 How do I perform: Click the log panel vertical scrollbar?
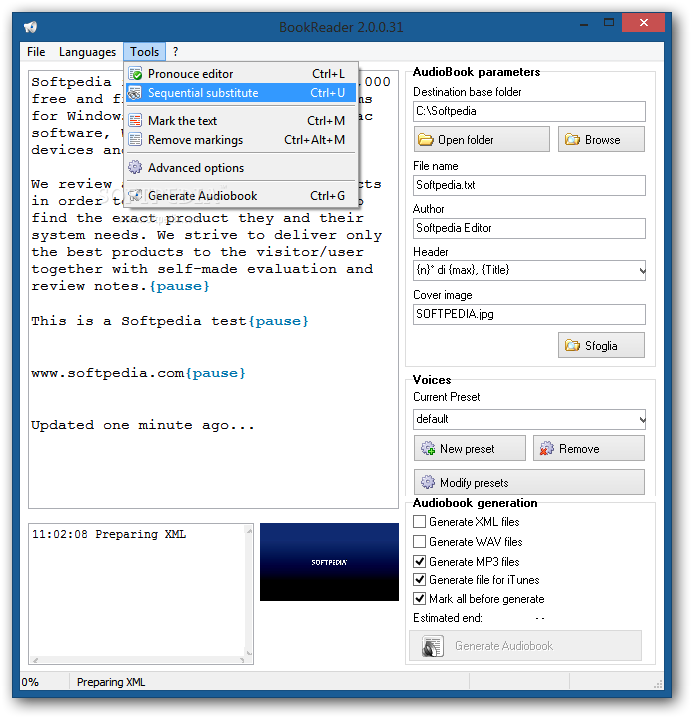[x=249, y=592]
